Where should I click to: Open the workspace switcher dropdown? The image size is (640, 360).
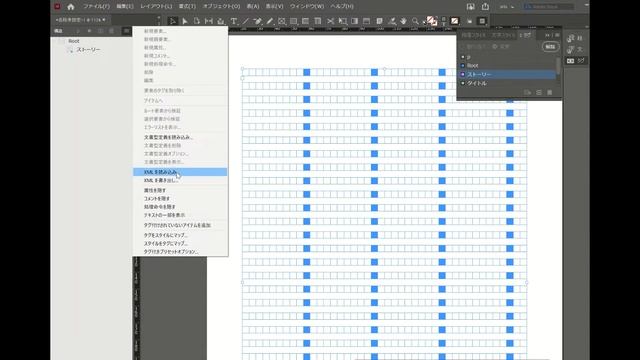tap(506, 7)
